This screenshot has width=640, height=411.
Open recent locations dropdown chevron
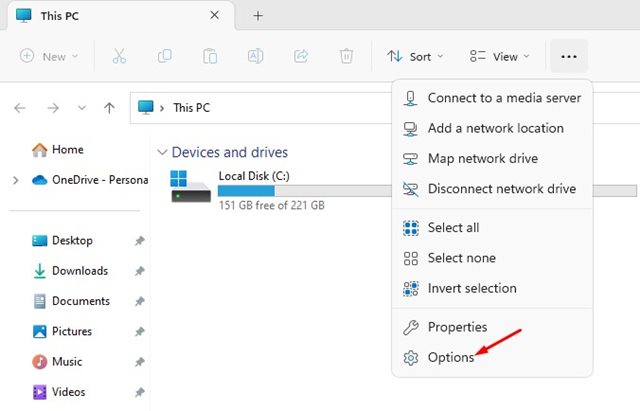82,108
